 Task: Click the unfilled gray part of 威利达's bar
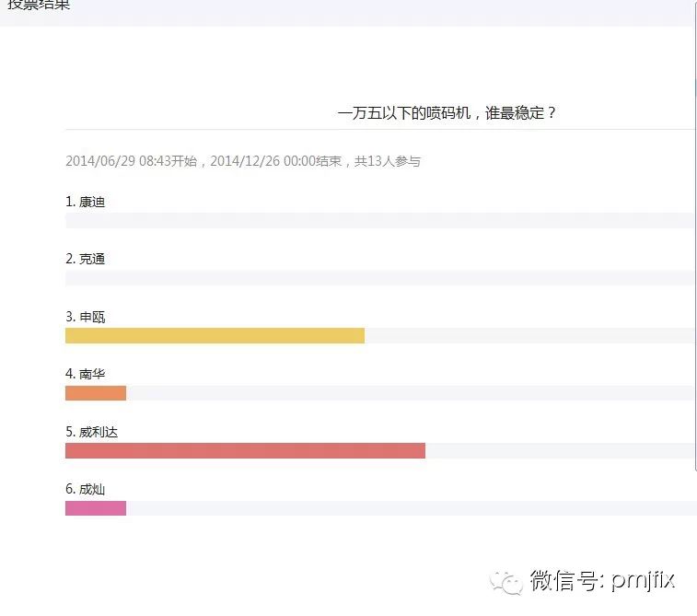pos(559,450)
